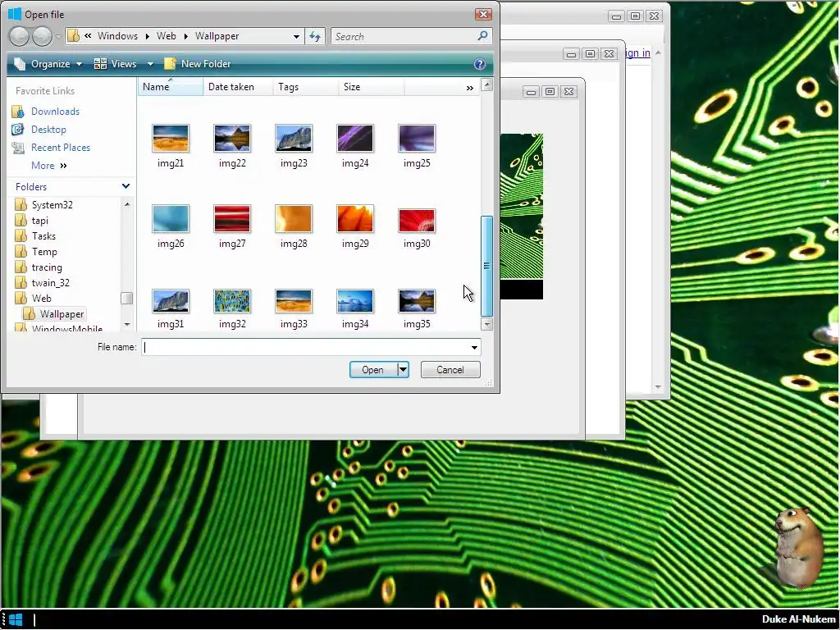Sort by the Date taken column

click(x=238, y=87)
